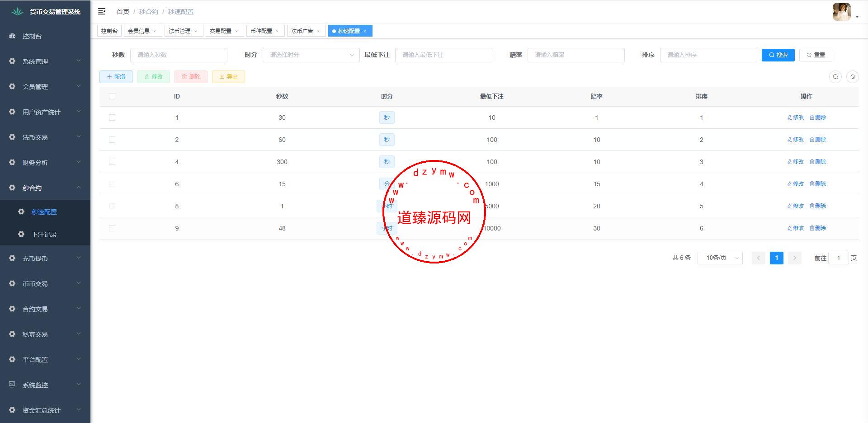Select all rows with the header checkbox
This screenshot has height=423, width=868.
click(x=112, y=96)
